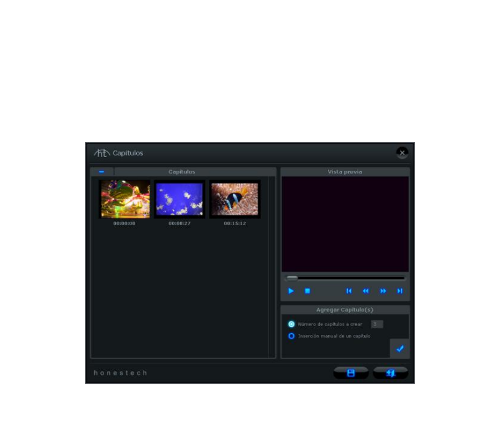Click the minus remove chapter icon
495x448 pixels.
click(x=101, y=172)
